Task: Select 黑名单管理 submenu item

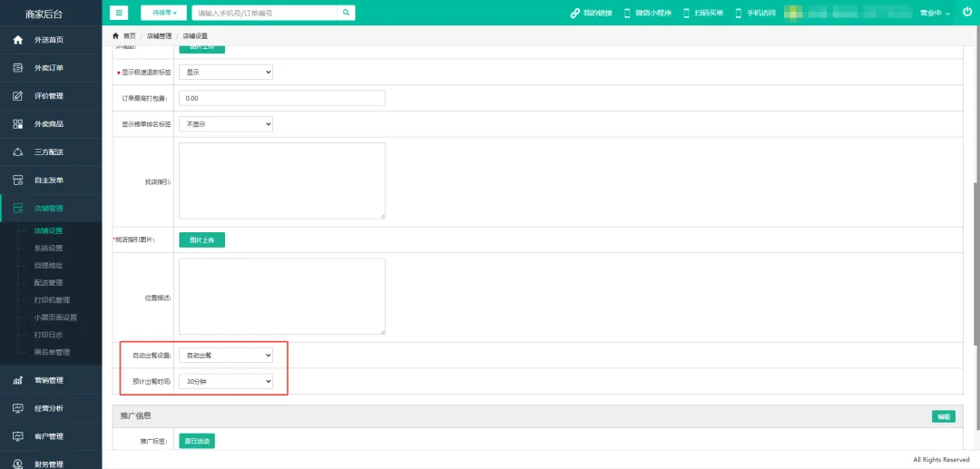Action: (x=52, y=352)
